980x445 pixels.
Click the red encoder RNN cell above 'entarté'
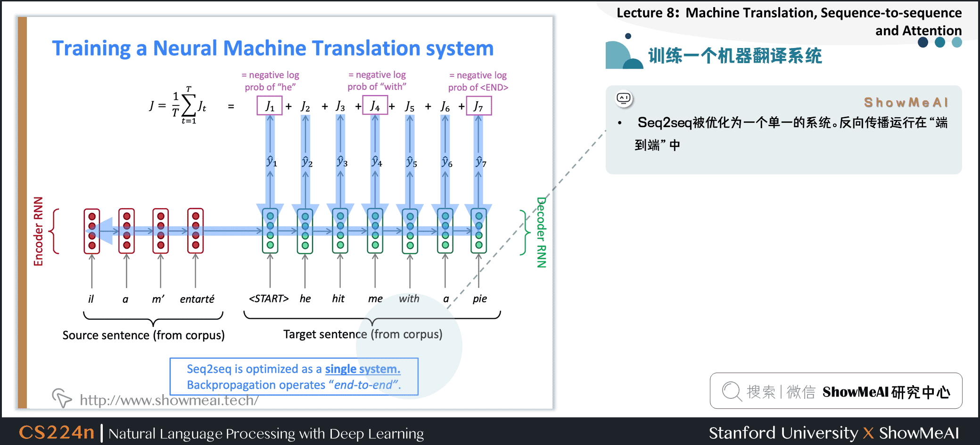click(196, 231)
